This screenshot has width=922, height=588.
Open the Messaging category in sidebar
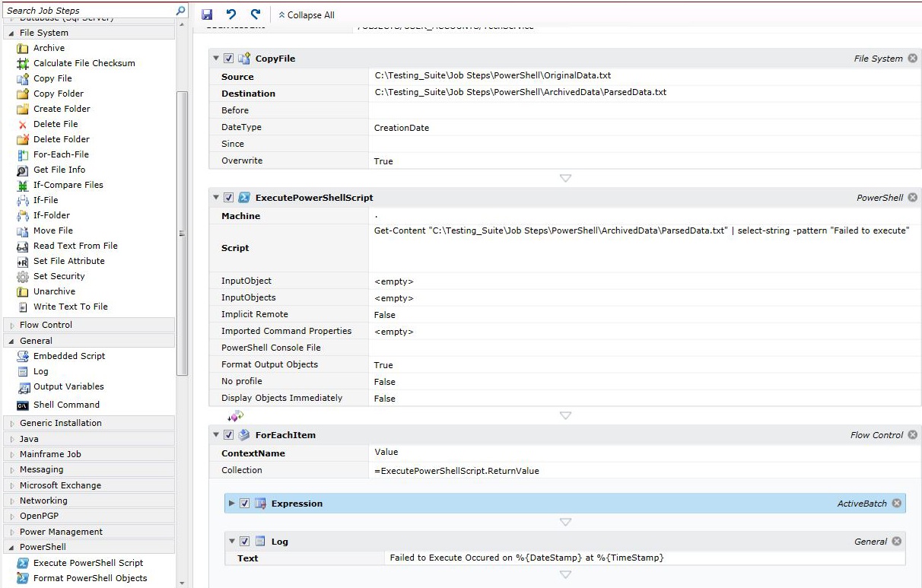coord(41,469)
